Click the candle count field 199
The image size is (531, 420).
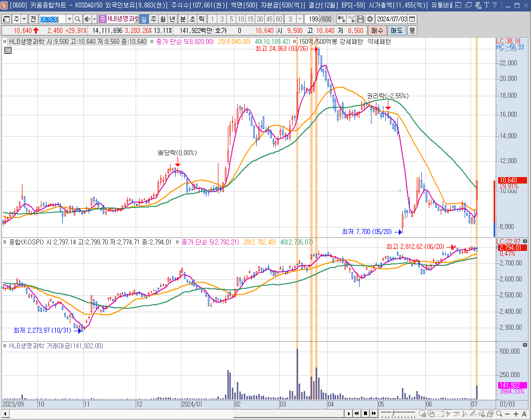click(312, 19)
